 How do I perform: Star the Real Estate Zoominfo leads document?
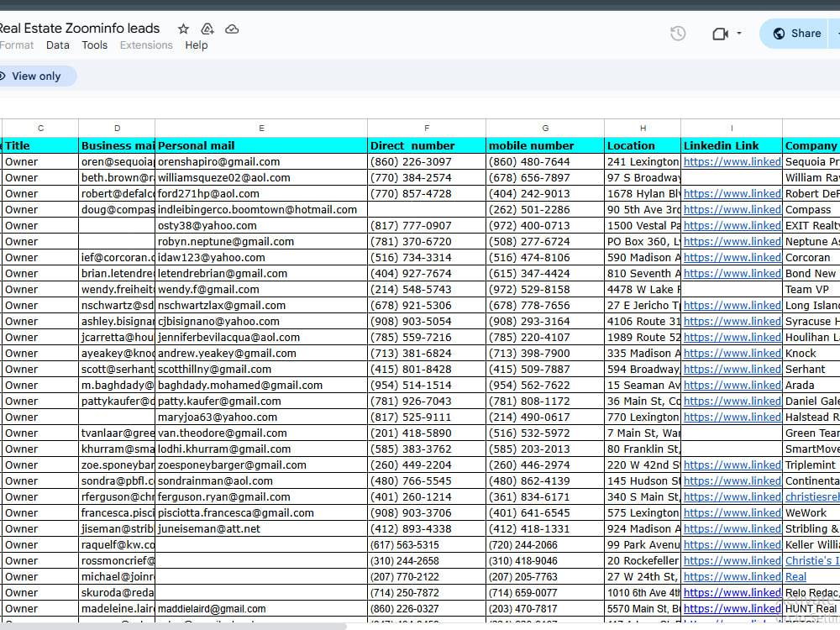[x=183, y=29]
